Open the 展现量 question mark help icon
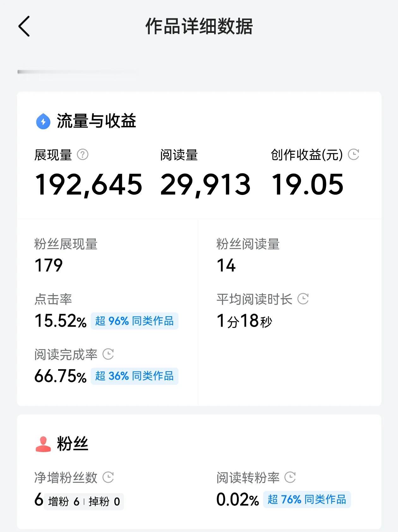The image size is (398, 532). 83,154
